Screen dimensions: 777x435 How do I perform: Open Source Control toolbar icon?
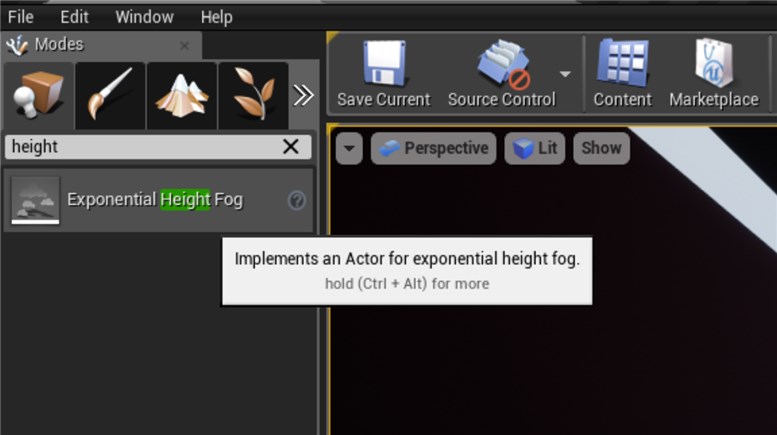(x=504, y=65)
